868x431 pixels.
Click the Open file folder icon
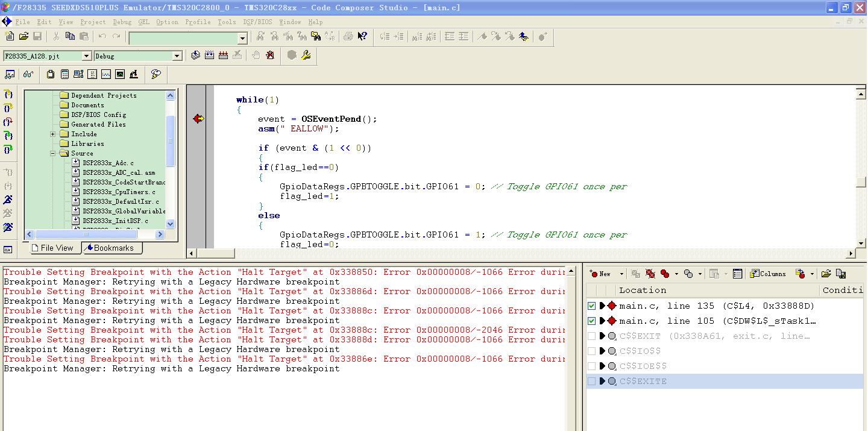coord(24,37)
